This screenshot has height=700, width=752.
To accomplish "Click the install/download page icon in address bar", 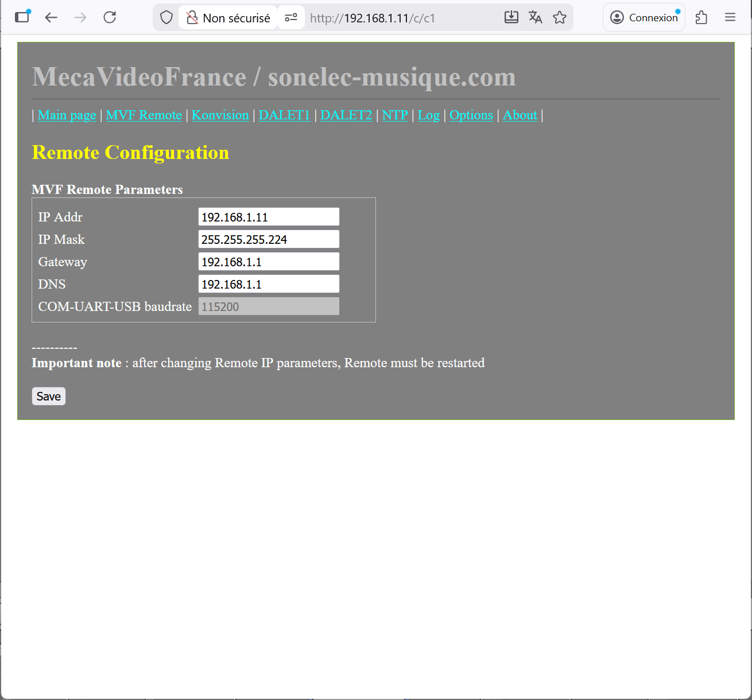I will pos(511,17).
